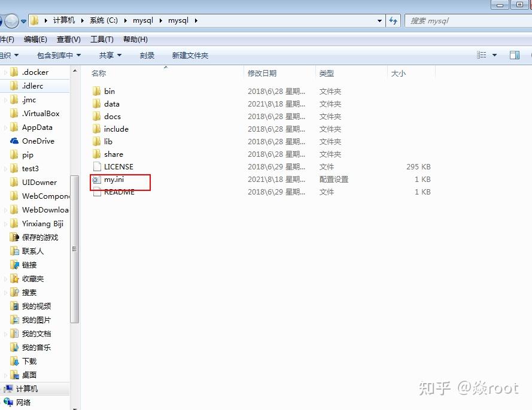Expand the .jmc tree node
The height and width of the screenshot is (410, 532).
5,100
